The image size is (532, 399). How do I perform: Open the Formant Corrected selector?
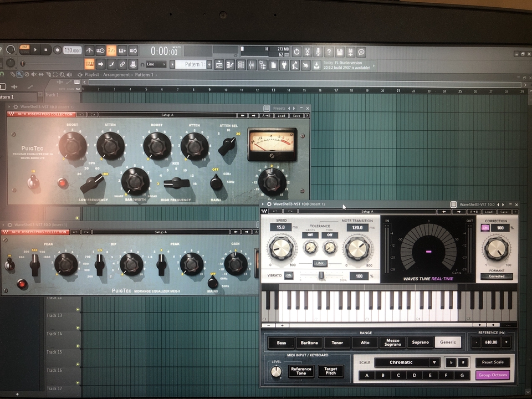click(497, 276)
